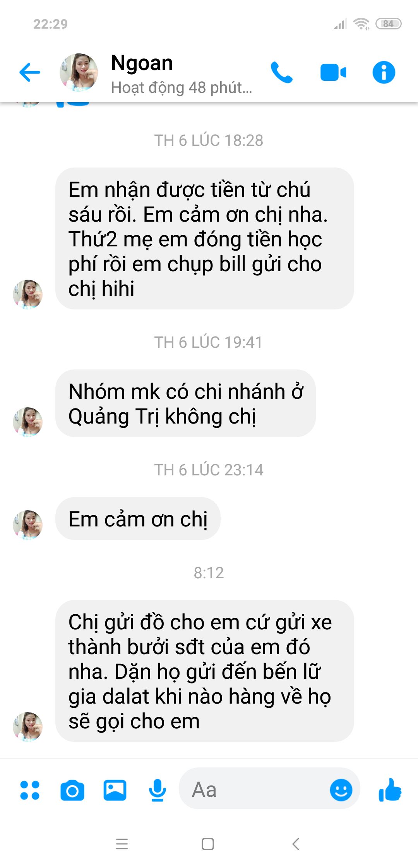This screenshot has height=868, width=418.
Task: Tap the back arrow to leave chat
Action: click(x=30, y=72)
